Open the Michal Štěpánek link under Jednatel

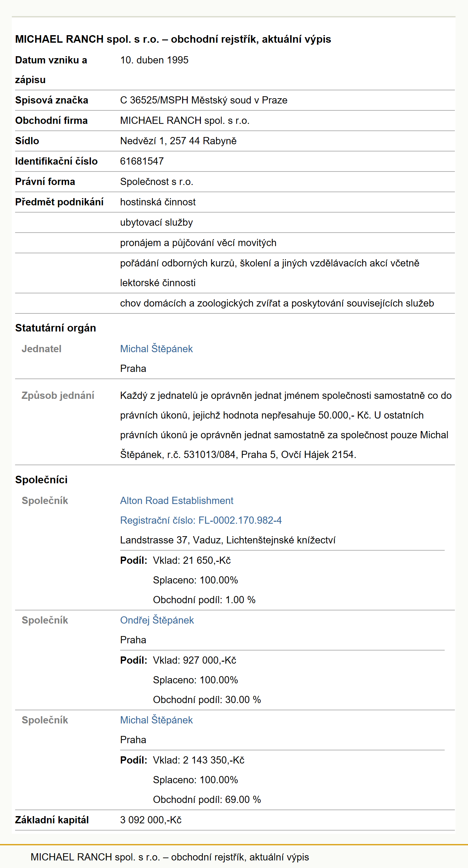156,349
